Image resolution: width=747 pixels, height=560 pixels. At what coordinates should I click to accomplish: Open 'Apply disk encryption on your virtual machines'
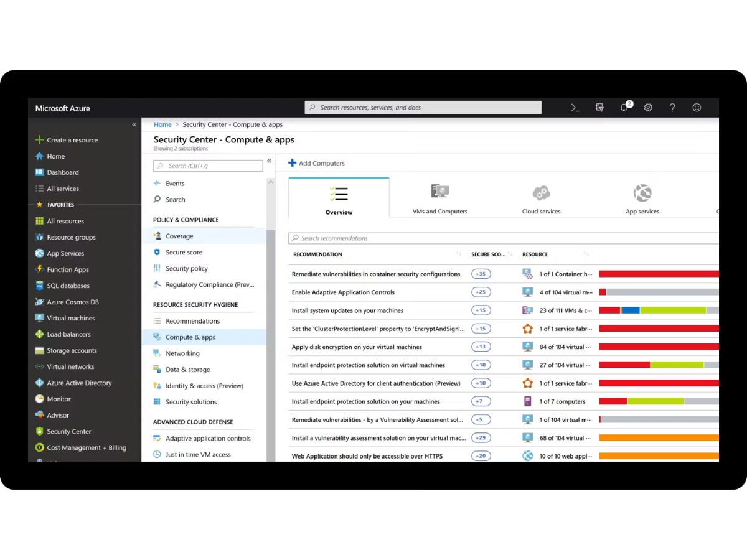(x=357, y=347)
